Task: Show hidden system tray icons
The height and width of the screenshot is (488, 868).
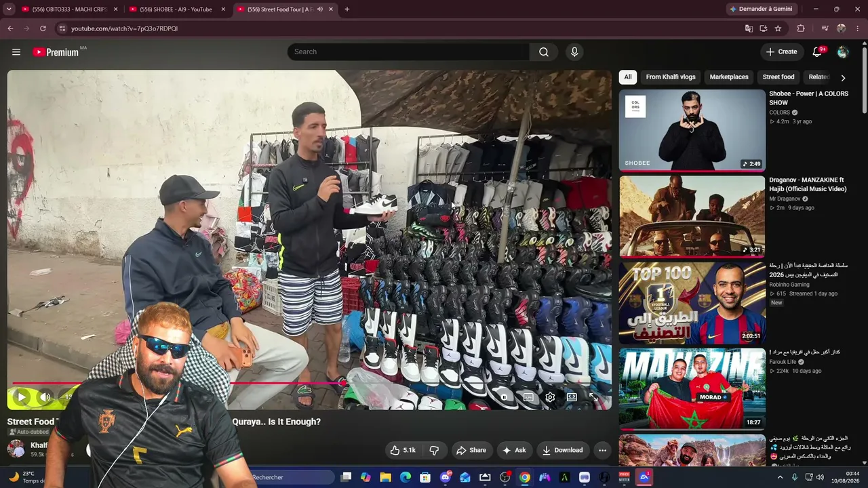Action: 780,477
